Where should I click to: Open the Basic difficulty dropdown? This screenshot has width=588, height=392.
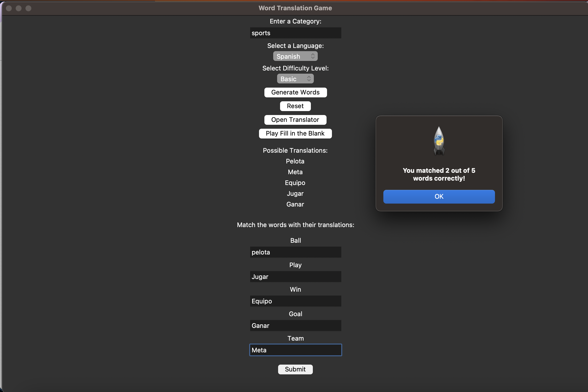(x=295, y=79)
